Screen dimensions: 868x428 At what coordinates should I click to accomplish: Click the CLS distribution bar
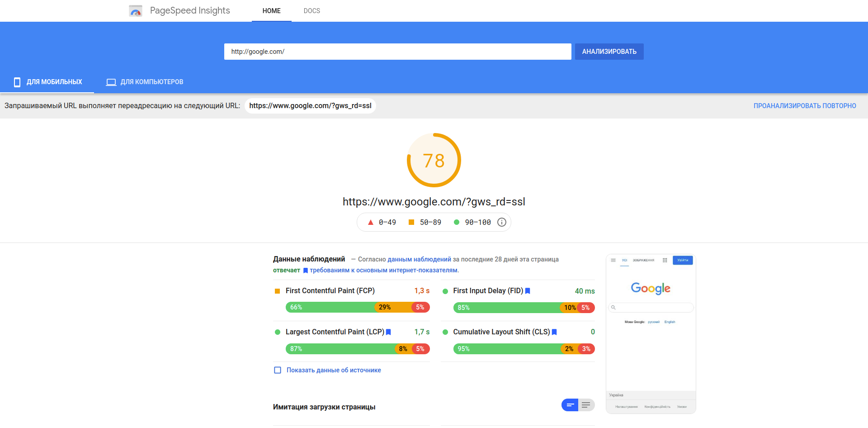[524, 349]
